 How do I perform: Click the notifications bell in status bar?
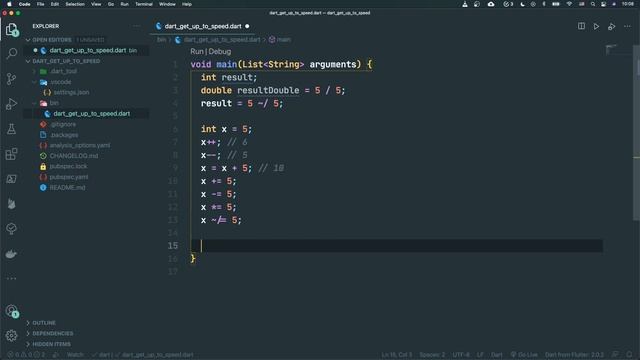(x=629, y=354)
